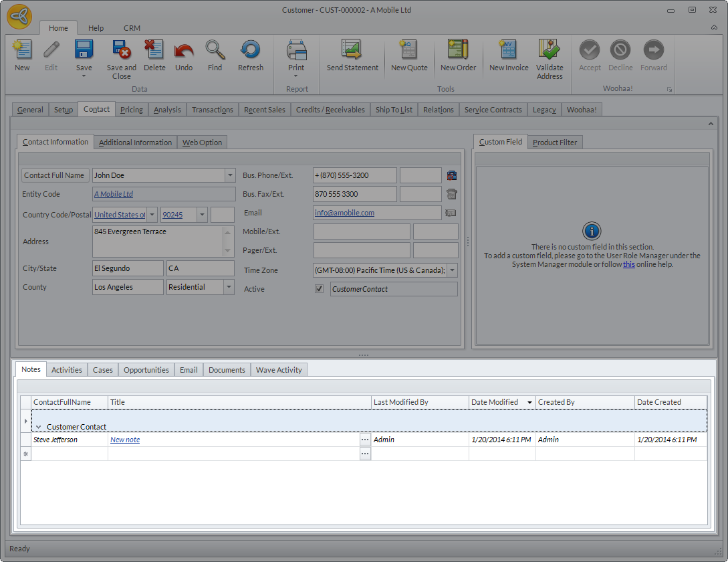Open the Residential address type dropdown
The image size is (728, 562).
coord(229,287)
